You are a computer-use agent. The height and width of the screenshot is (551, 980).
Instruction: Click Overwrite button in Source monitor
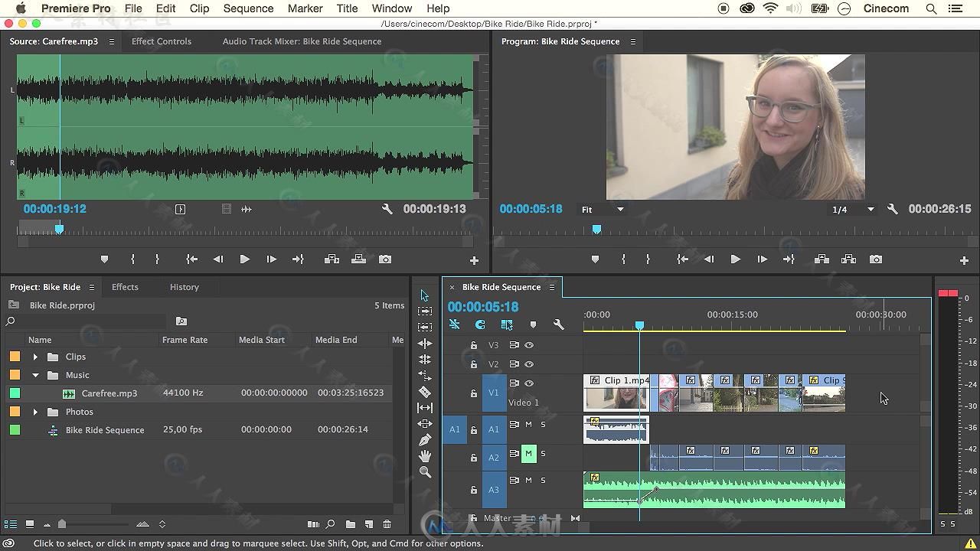(358, 259)
